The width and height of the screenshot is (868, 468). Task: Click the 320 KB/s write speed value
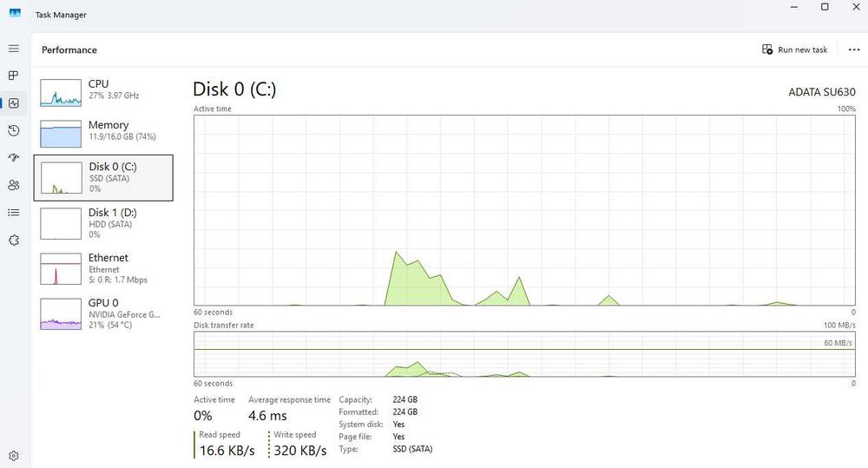[300, 451]
